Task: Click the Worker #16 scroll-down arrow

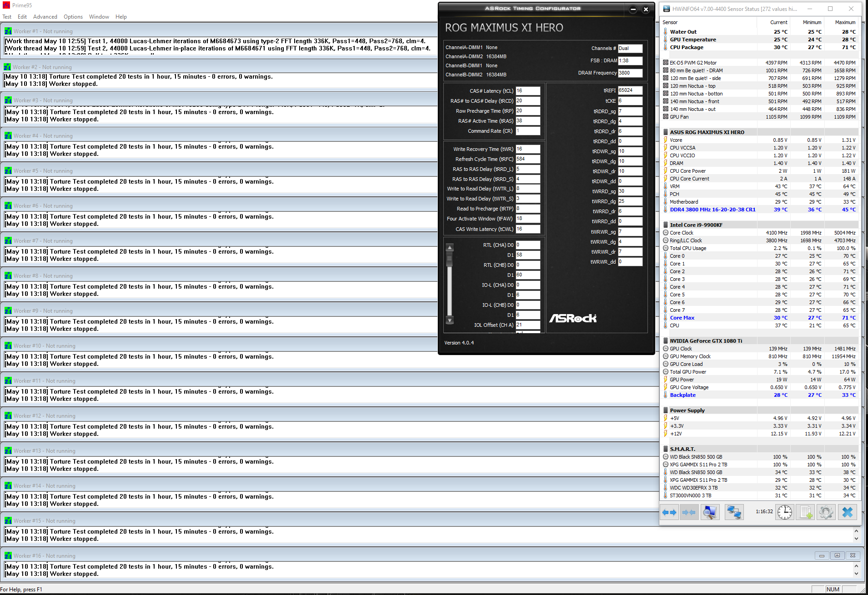Action: (x=856, y=574)
